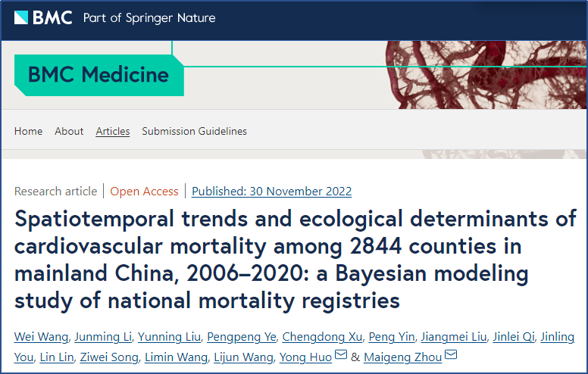Click the envelope icon after Maigeng Zhou
This screenshot has width=588, height=374.
(x=451, y=356)
